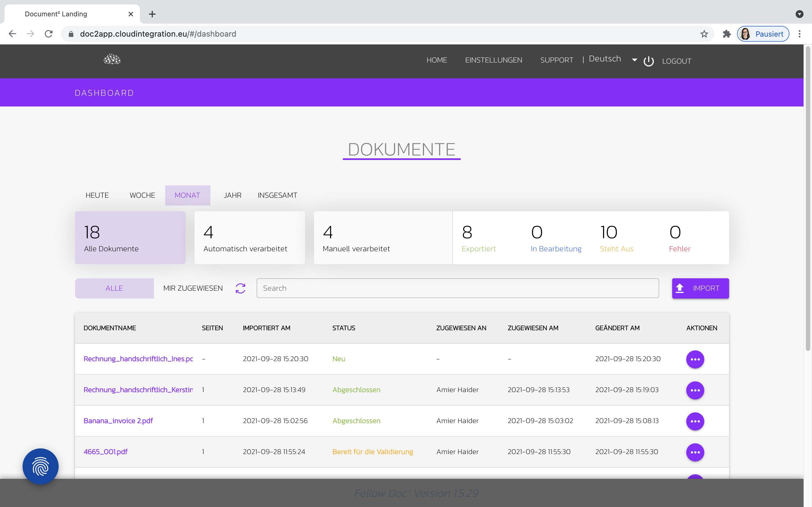The width and height of the screenshot is (812, 507).
Task: Click the fingerprint floating button
Action: click(41, 466)
